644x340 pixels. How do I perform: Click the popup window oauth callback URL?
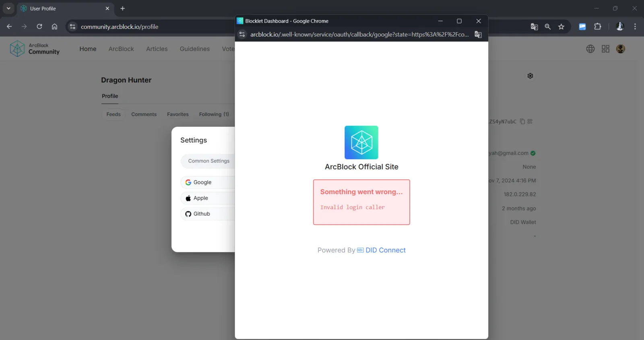[359, 35]
